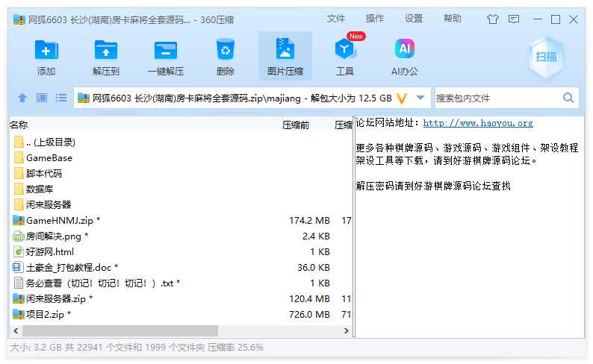Screen dimensions: 593x364
Task: Select the 数据库 folder
Action: [181, 189]
